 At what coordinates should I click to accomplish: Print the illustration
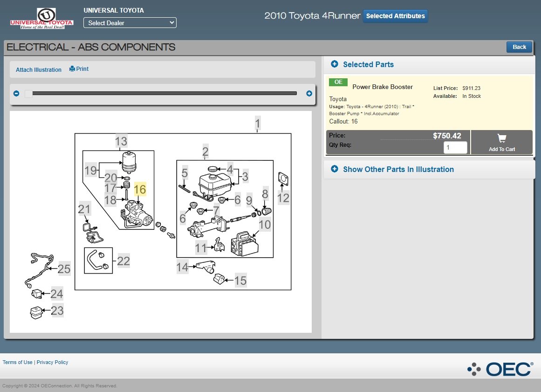click(79, 69)
